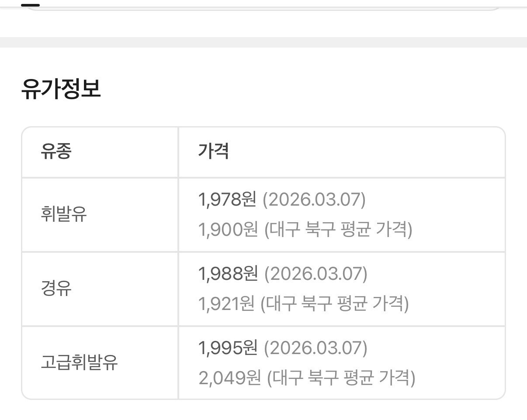The height and width of the screenshot is (420, 527).
Task: Click the 1,900원 average price value
Action: tap(228, 230)
